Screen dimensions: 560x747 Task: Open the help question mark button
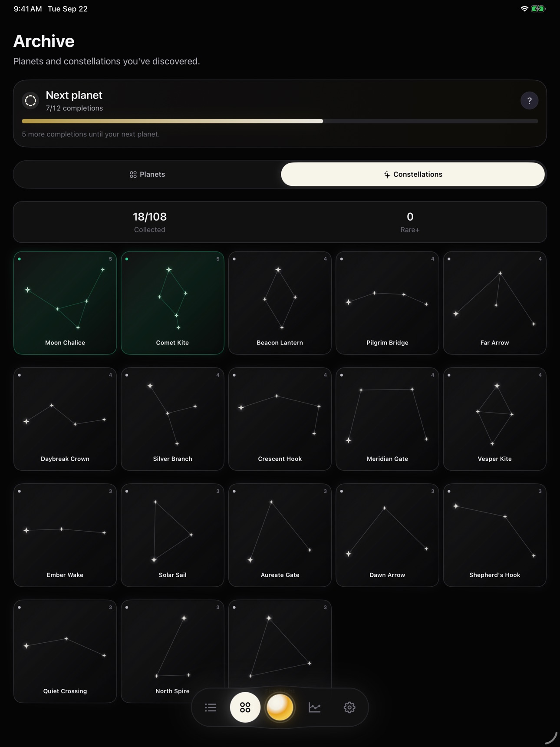[529, 101]
